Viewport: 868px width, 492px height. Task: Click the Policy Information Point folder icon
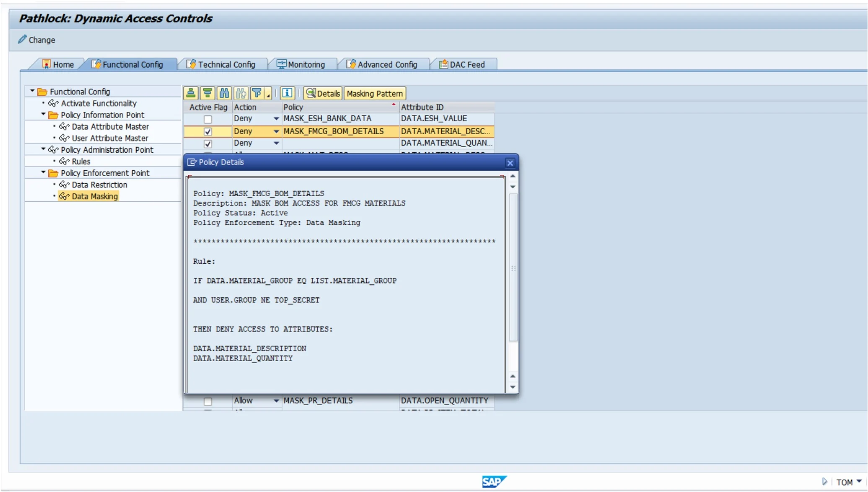[53, 115]
